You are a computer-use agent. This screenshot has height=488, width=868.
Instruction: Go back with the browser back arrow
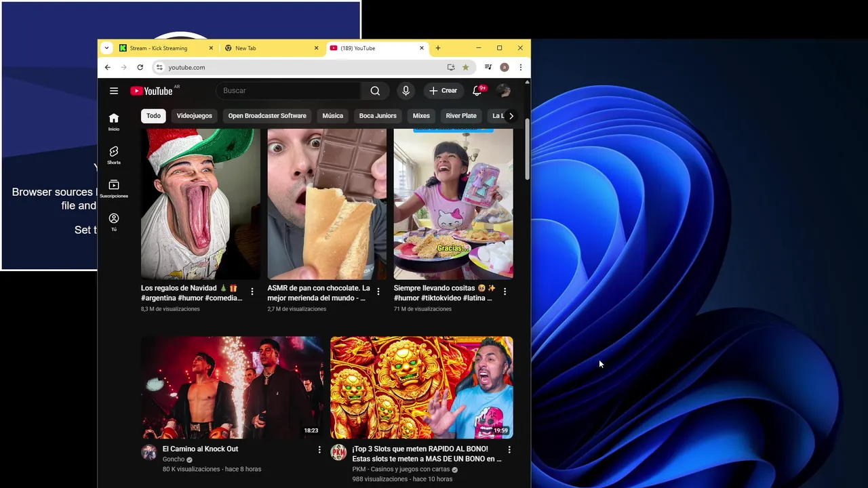click(x=107, y=67)
